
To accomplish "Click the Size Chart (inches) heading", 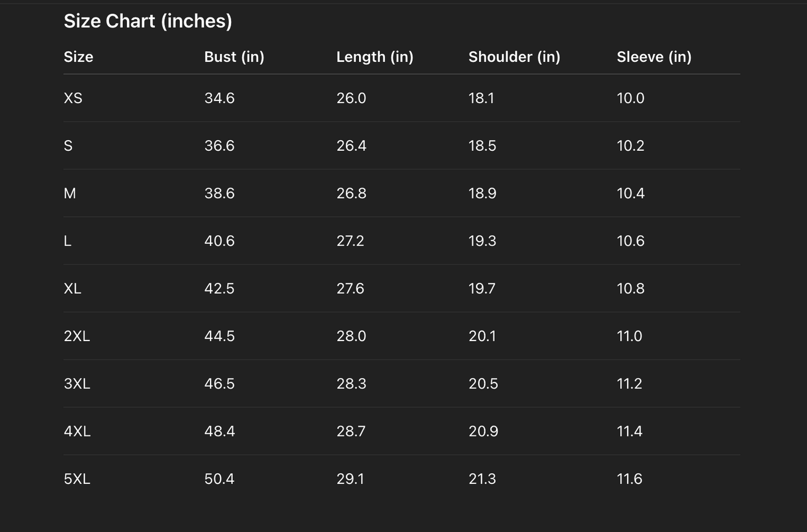I will [x=147, y=21].
